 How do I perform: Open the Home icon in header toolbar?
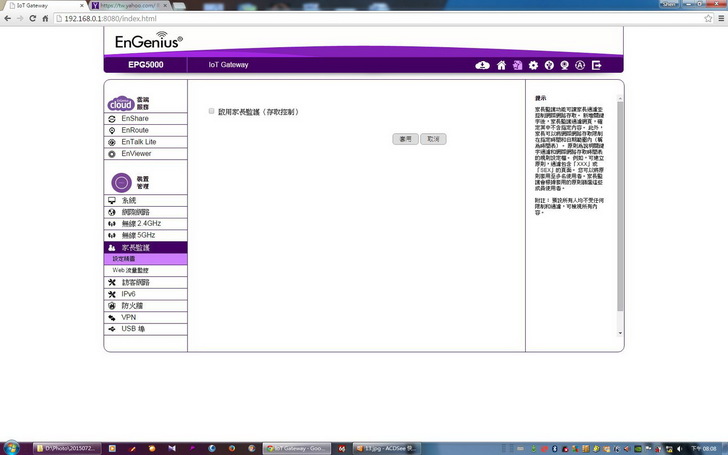[502, 65]
